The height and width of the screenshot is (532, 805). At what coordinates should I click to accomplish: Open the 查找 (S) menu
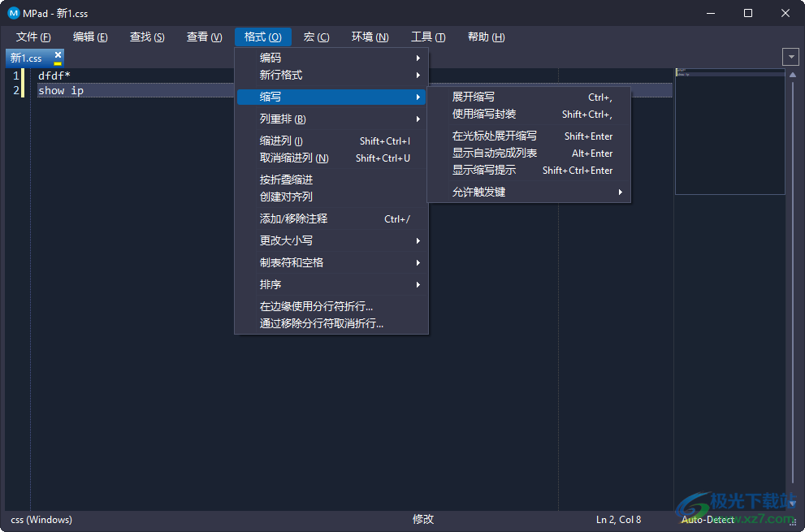[147, 37]
